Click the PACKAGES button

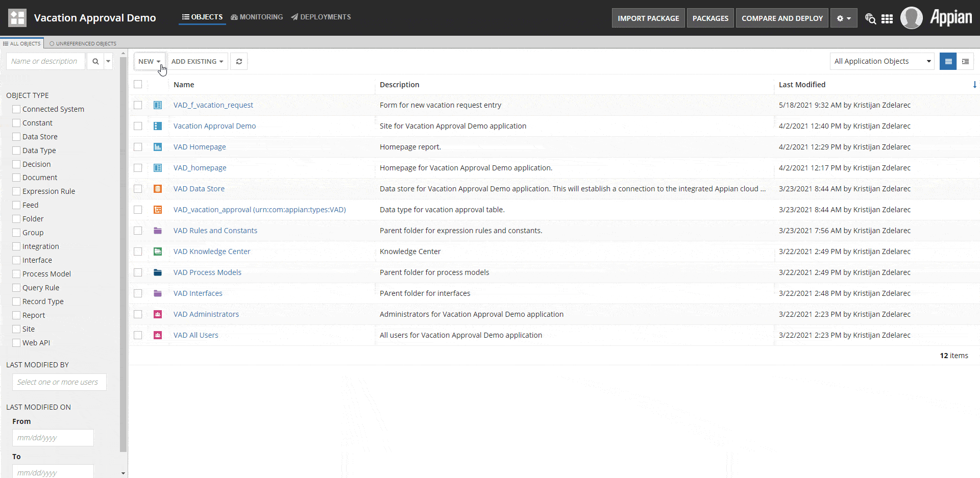coord(710,18)
